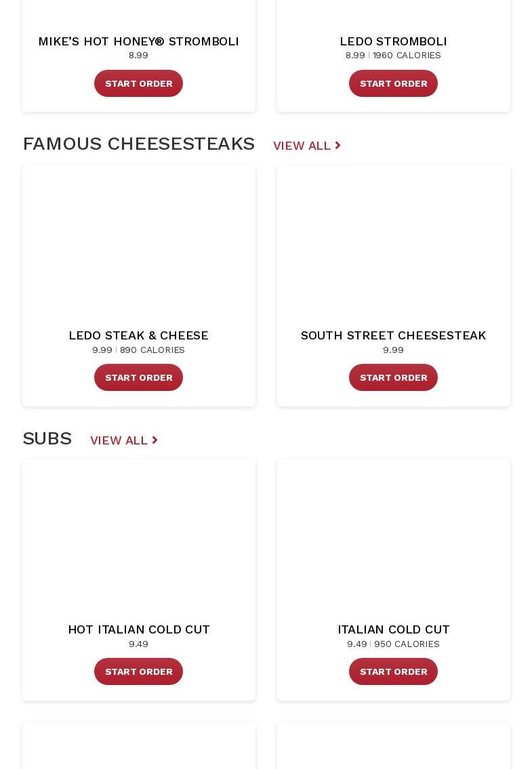The image size is (532, 769).
Task: Open the Ledo Steak & Cheese title
Action: coord(138,335)
